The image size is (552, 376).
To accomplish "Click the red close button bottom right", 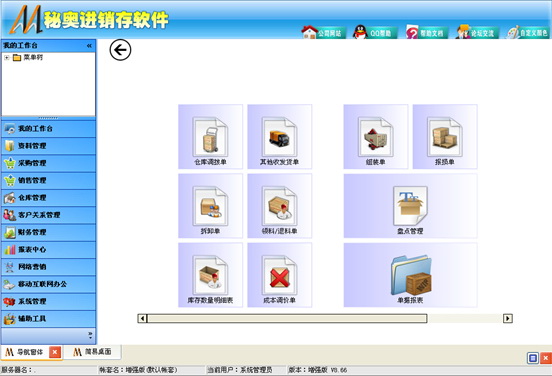I will pos(546,358).
